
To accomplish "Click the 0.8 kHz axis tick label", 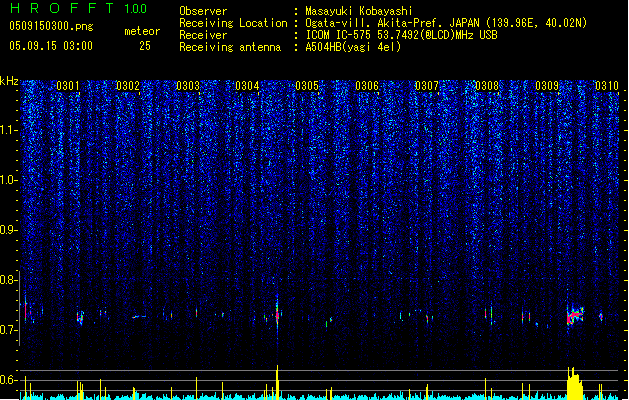I will 9,280.
